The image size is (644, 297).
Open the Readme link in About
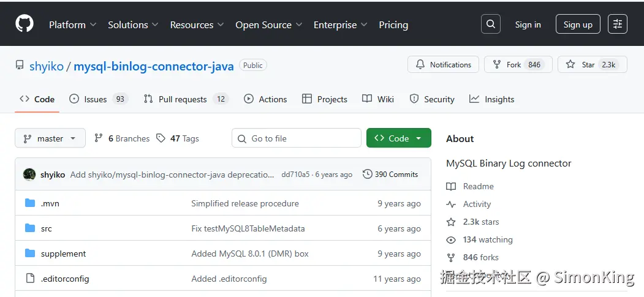point(478,186)
